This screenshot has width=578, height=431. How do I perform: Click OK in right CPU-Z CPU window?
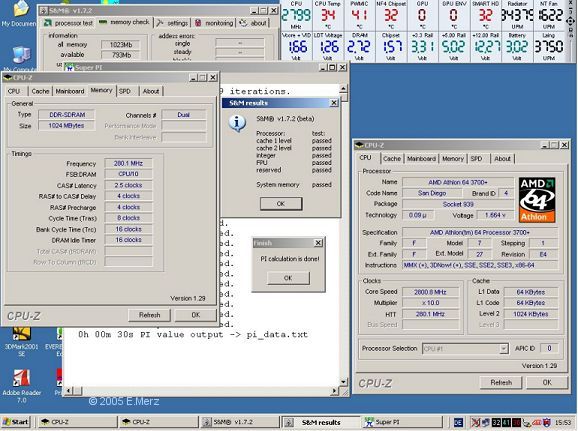point(547,383)
